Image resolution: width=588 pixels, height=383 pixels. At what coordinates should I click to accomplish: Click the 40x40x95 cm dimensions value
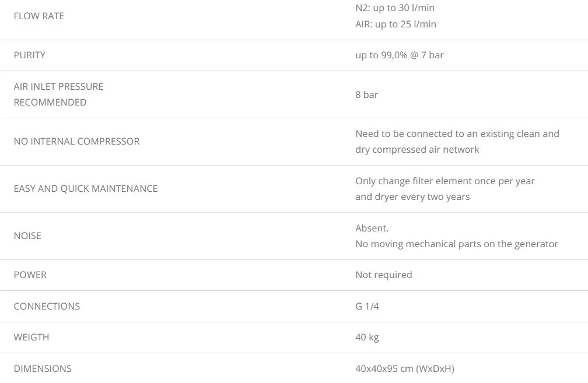click(x=405, y=368)
